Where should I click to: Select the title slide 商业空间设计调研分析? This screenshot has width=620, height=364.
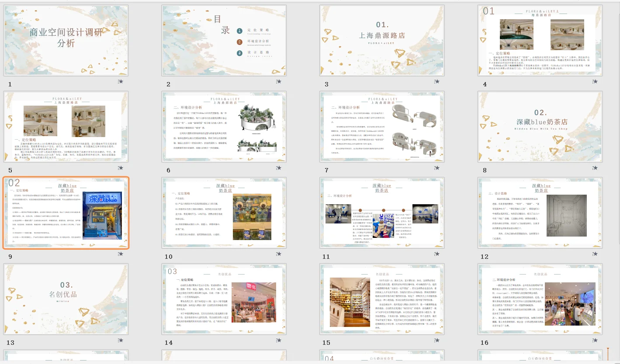pos(66,40)
